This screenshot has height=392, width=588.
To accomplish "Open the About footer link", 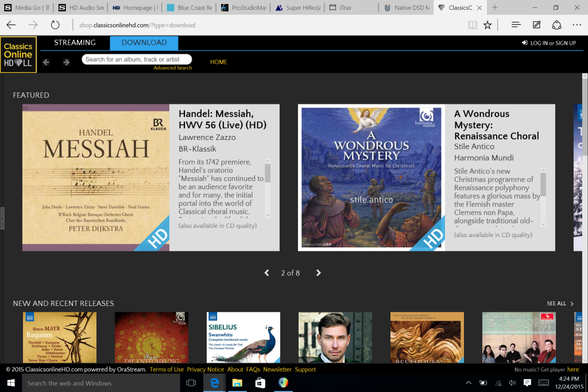I will tap(235, 370).
